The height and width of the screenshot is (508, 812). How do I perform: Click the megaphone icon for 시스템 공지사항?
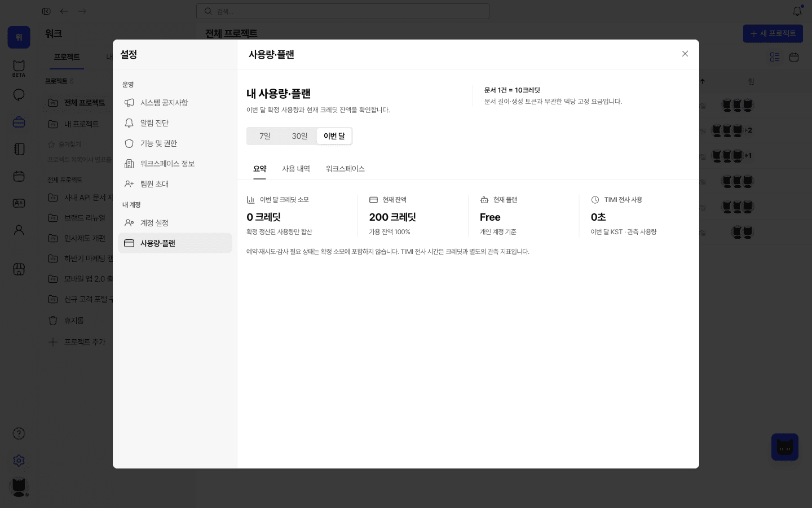coord(129,103)
